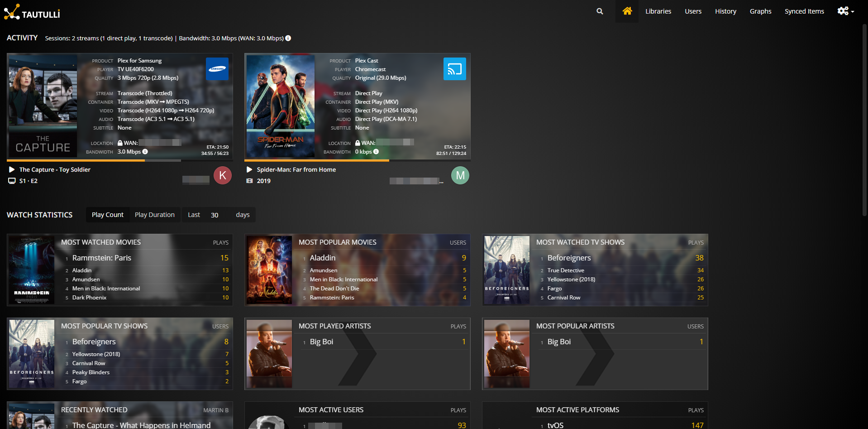Click the Chromecast platform icon
The width and height of the screenshot is (868, 429).
coord(454,69)
